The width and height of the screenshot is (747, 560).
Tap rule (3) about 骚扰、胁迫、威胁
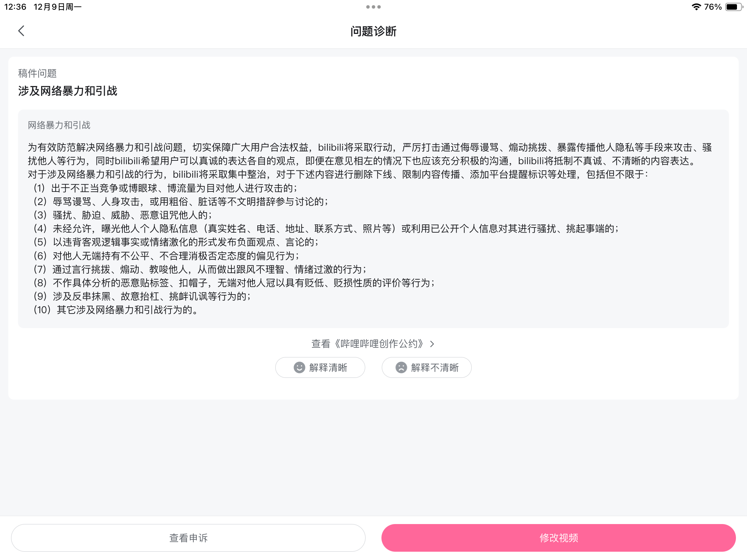pos(123,215)
